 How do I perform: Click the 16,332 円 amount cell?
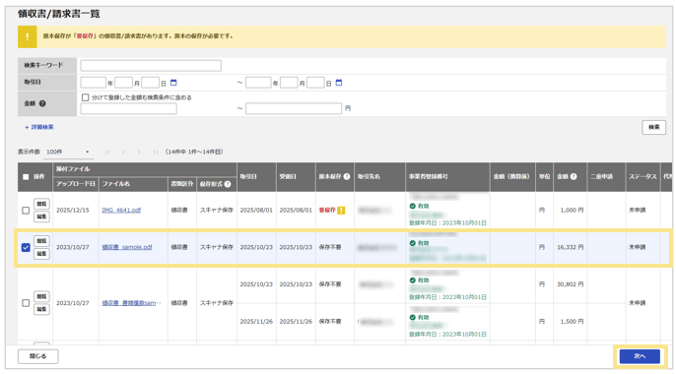tap(570, 247)
